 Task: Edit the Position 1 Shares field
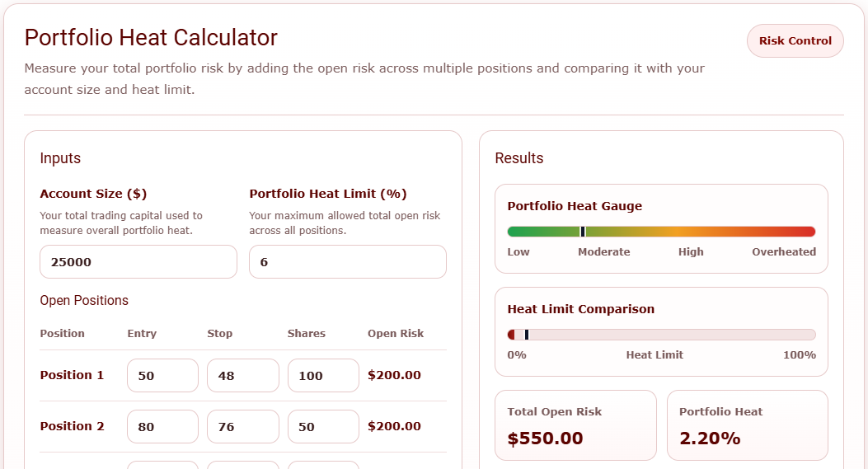click(x=322, y=376)
